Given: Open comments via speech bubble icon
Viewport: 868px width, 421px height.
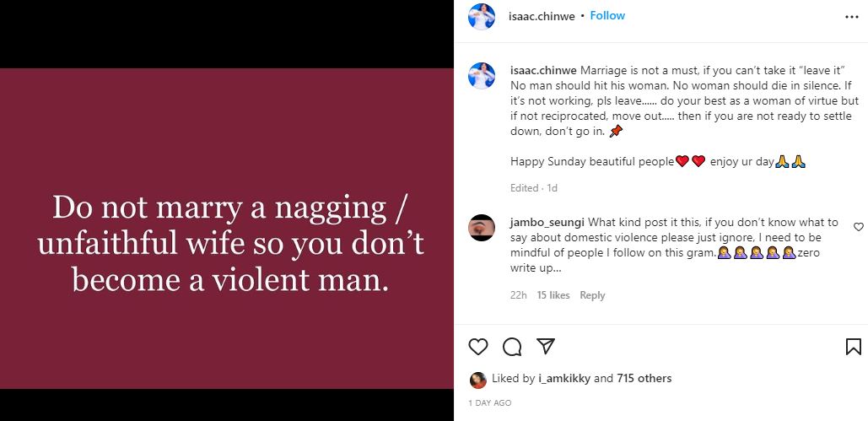Looking at the screenshot, I should (x=512, y=347).
